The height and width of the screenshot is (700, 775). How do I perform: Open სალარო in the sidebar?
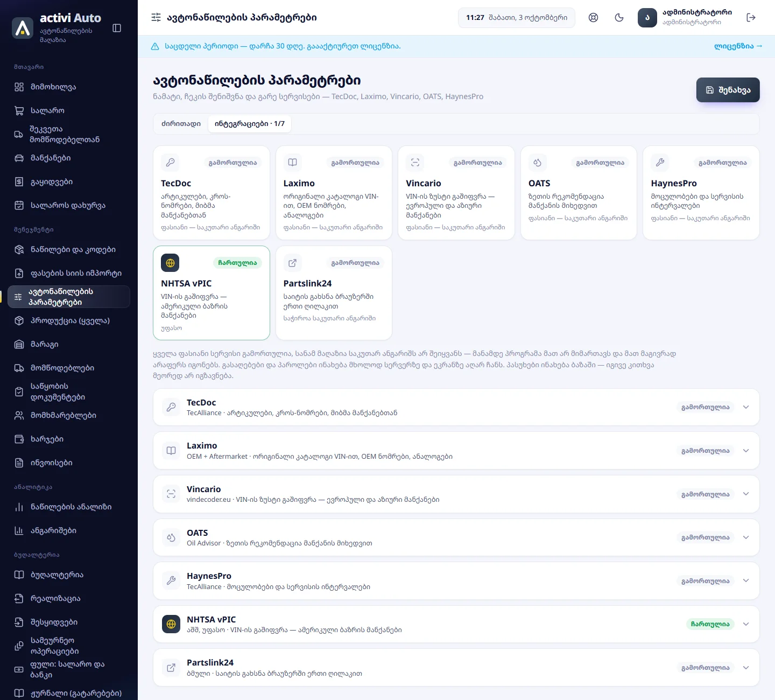[x=69, y=110]
